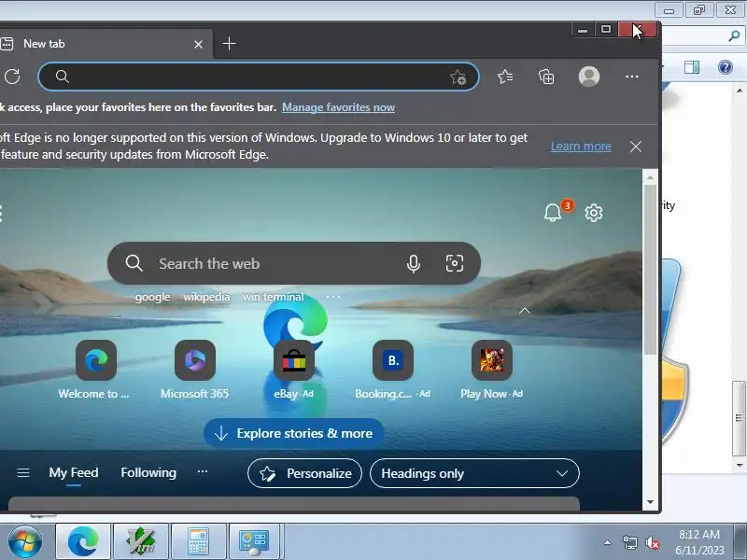
Task: Switch to the Following tab
Action: pos(148,472)
